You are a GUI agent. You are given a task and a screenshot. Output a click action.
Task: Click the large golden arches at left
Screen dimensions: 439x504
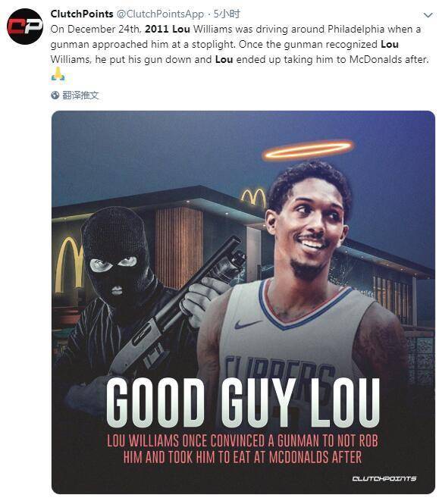[x=69, y=265]
